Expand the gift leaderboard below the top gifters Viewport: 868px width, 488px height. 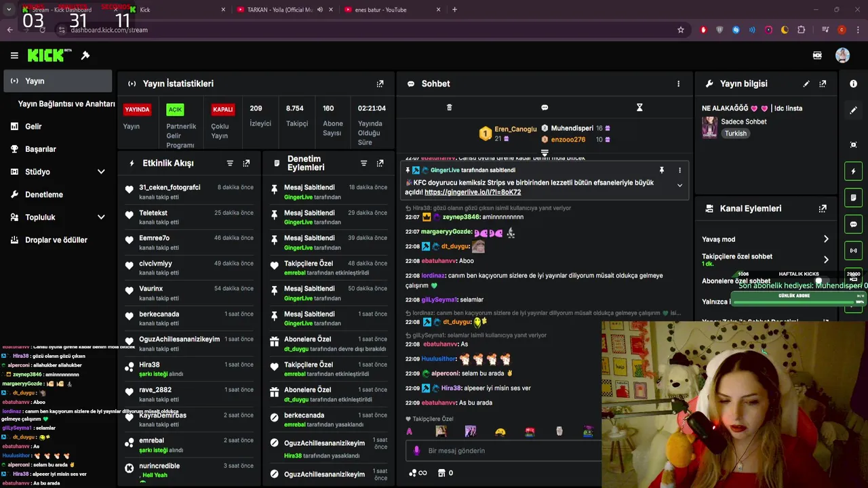[x=545, y=153]
